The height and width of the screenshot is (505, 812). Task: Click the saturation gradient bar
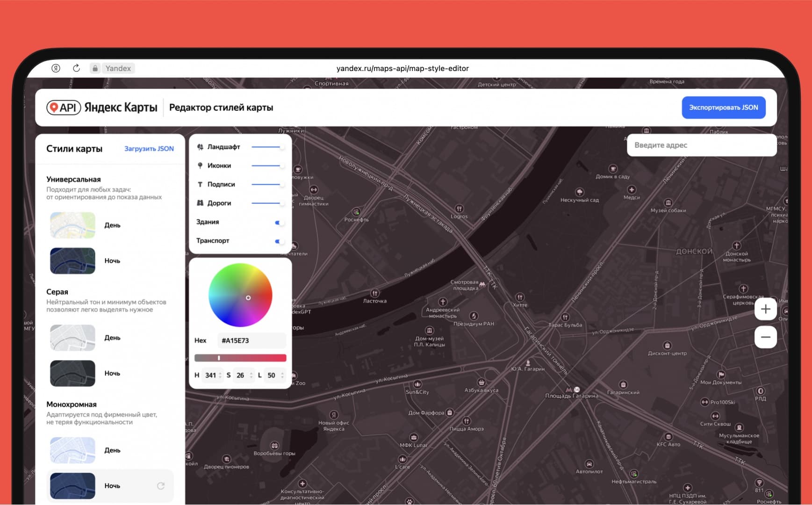(240, 358)
